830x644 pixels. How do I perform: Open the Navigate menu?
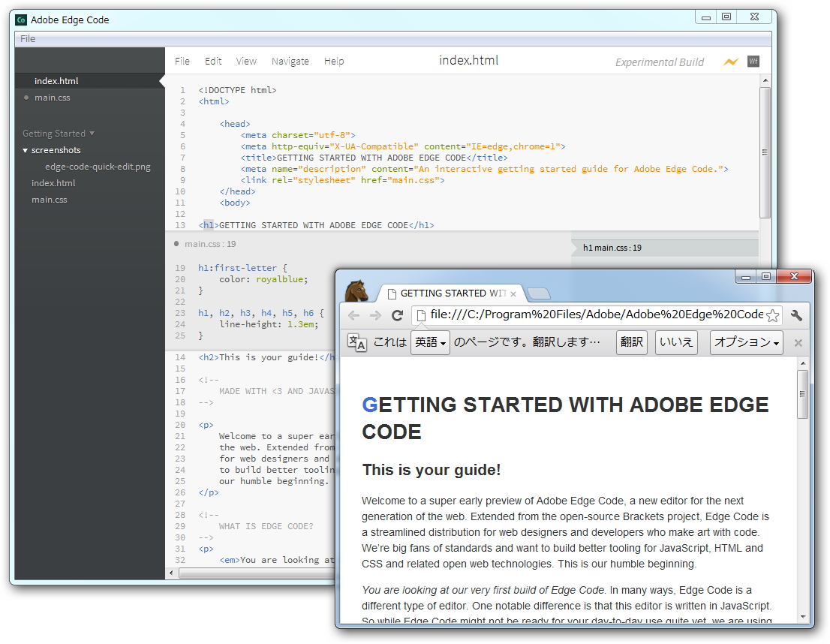pos(290,62)
